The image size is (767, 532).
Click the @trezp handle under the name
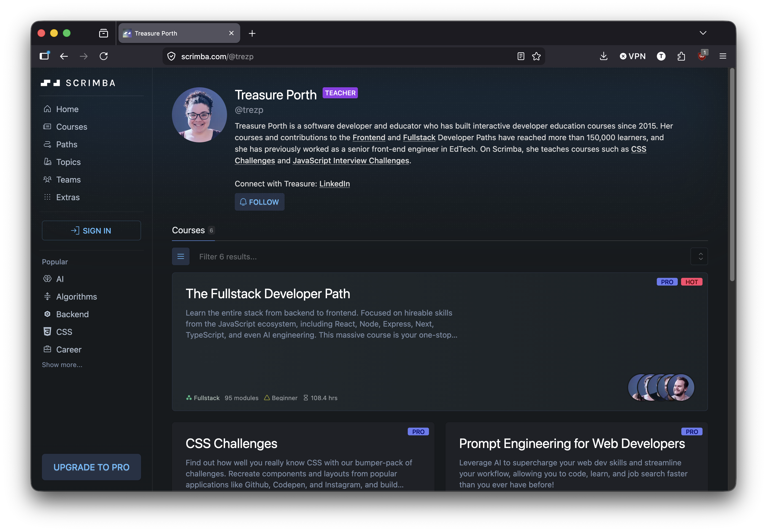click(249, 110)
